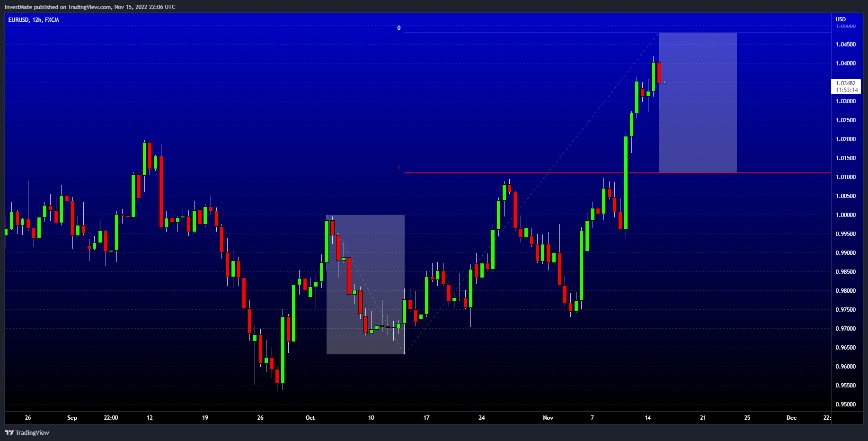Click the 1.00500 price axis label
The height and width of the screenshot is (441, 868).
(846, 196)
